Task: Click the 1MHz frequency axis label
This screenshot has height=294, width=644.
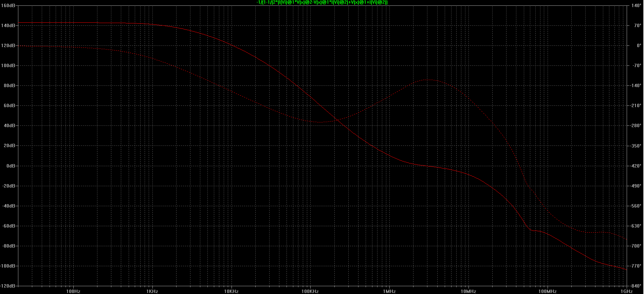Action: pyautogui.click(x=389, y=291)
